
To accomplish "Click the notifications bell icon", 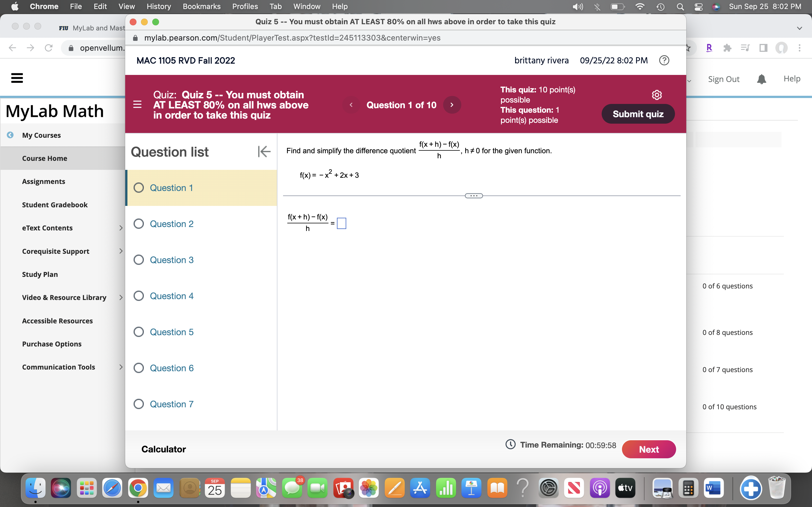I will click(x=761, y=79).
